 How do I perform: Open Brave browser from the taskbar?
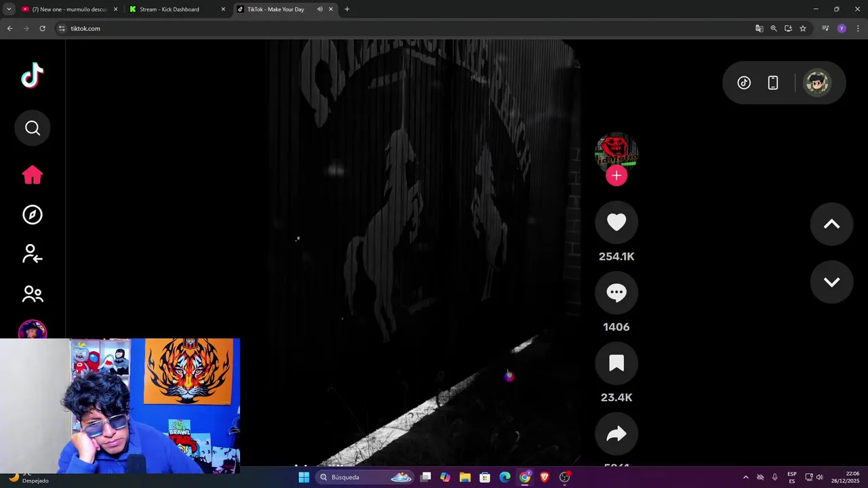pyautogui.click(x=545, y=477)
